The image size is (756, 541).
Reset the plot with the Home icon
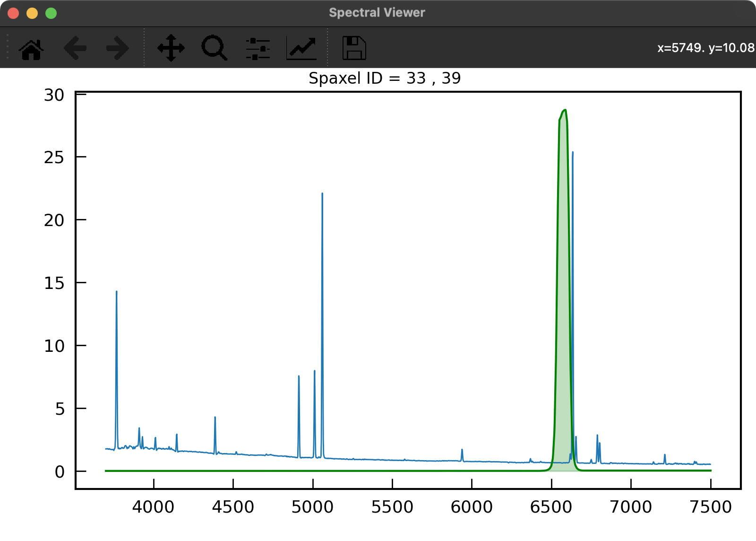[x=31, y=48]
